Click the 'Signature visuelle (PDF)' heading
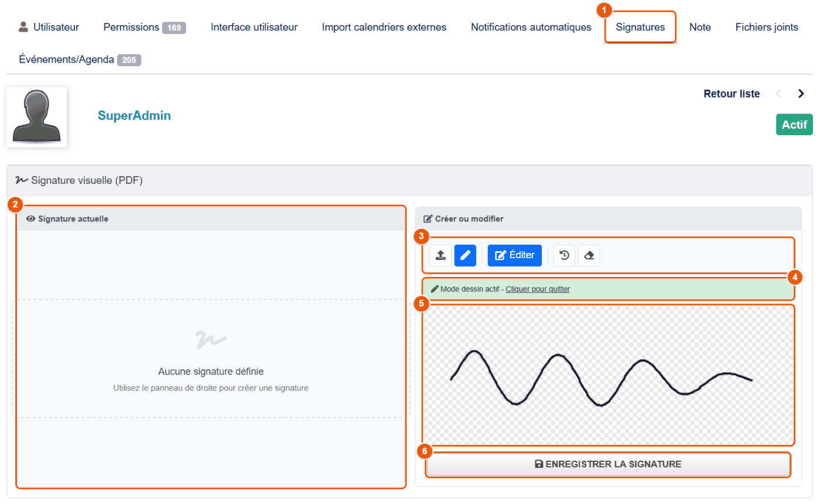The image size is (820, 504). 79,180
